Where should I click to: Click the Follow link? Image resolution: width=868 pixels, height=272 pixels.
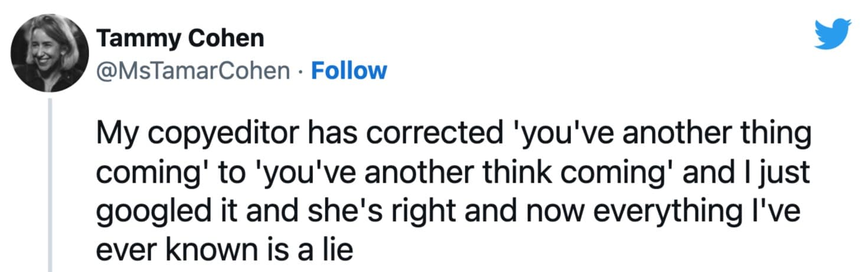[x=348, y=71]
